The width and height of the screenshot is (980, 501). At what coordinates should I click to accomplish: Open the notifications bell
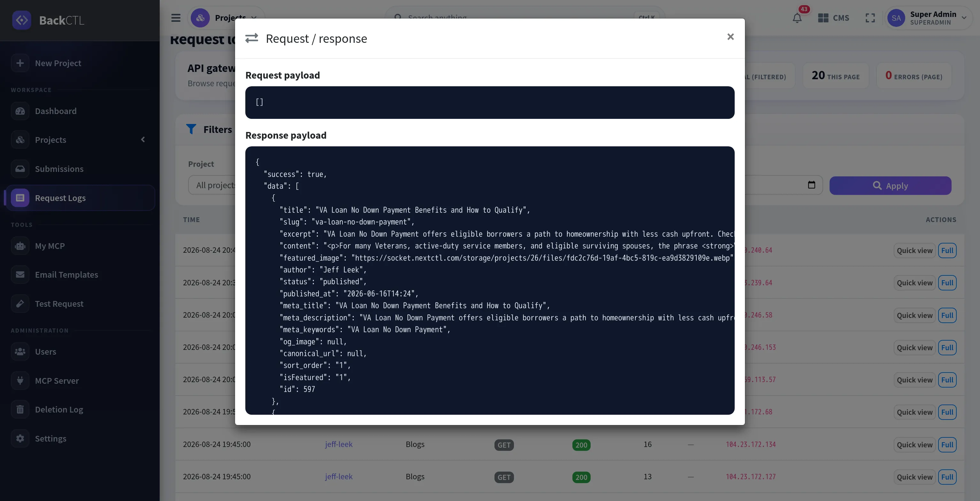point(797,18)
